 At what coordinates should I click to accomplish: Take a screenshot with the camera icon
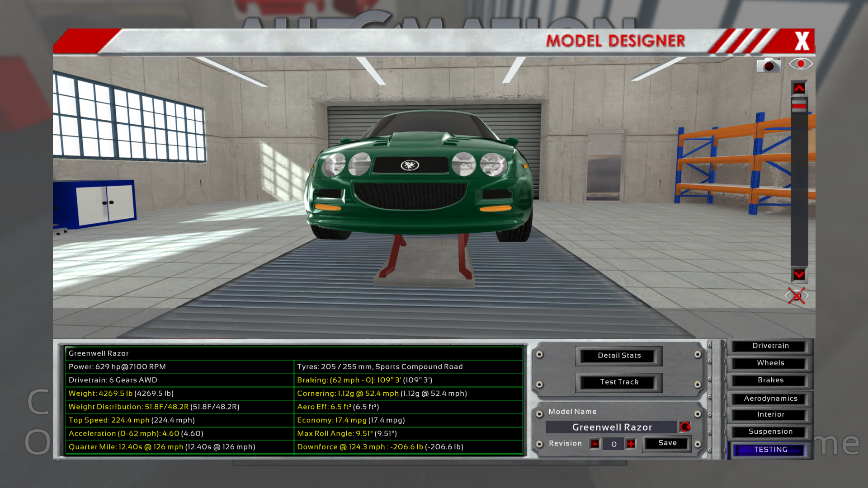point(769,66)
